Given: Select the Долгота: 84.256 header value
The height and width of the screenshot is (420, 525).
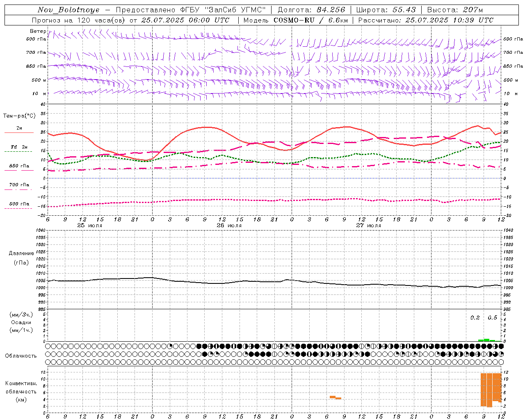Looking at the screenshot, I should [311, 10].
